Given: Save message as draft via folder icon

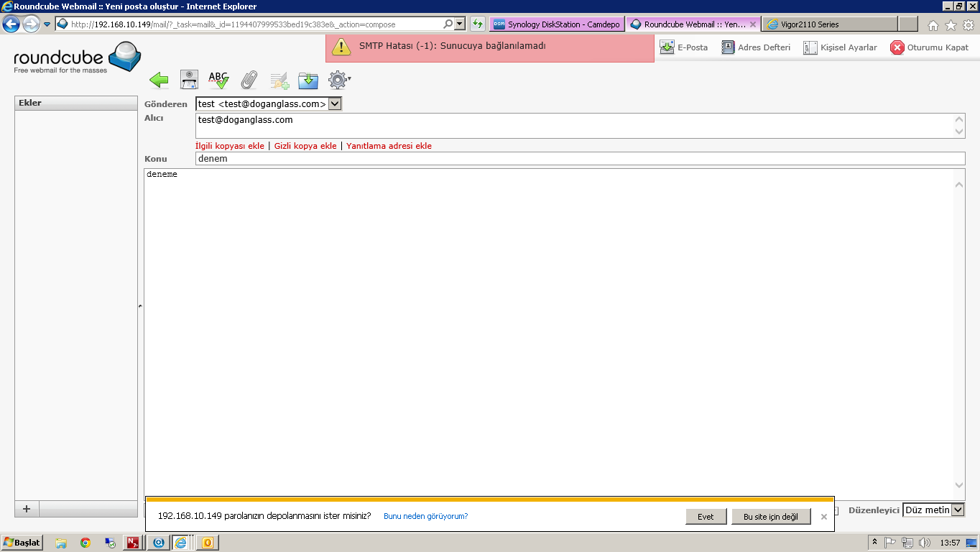Looking at the screenshot, I should (308, 80).
